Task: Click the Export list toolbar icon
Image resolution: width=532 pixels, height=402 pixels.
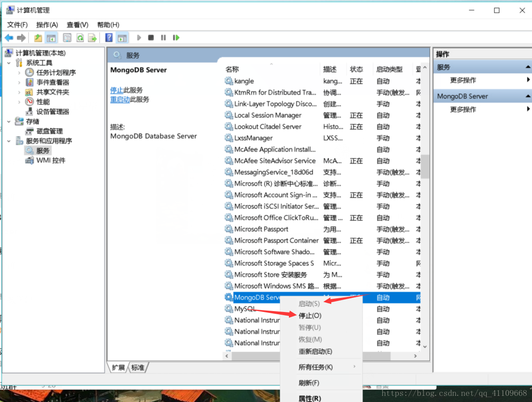Action: point(92,38)
